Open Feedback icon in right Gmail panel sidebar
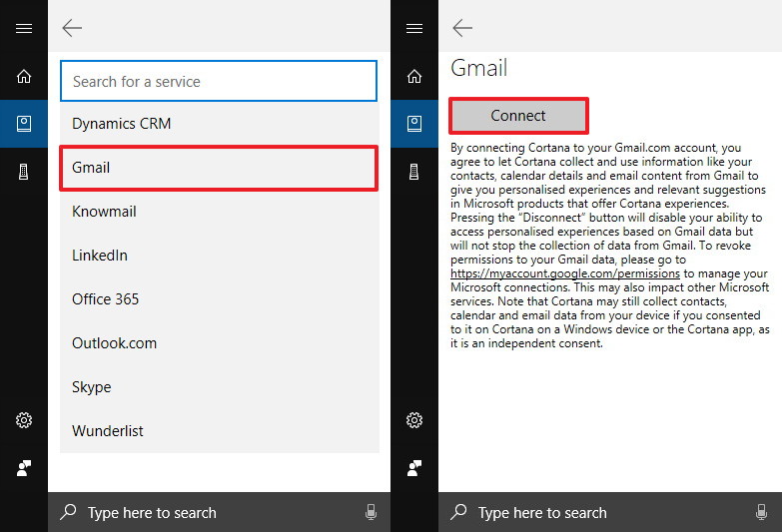Image resolution: width=782 pixels, height=532 pixels. pos(414,468)
